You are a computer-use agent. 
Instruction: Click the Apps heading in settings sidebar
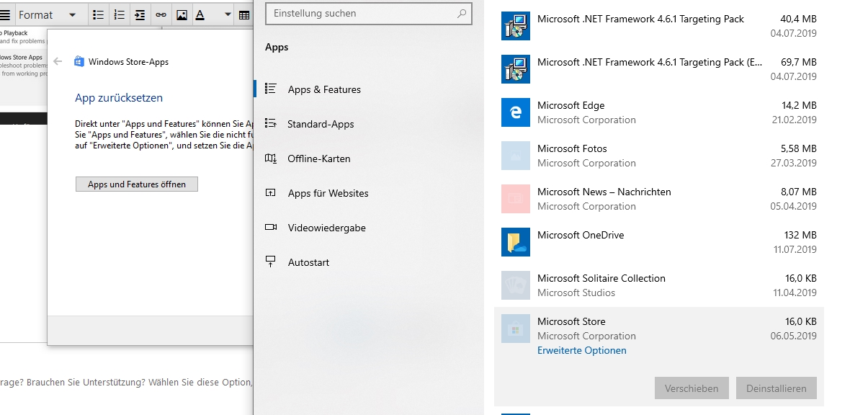click(277, 47)
